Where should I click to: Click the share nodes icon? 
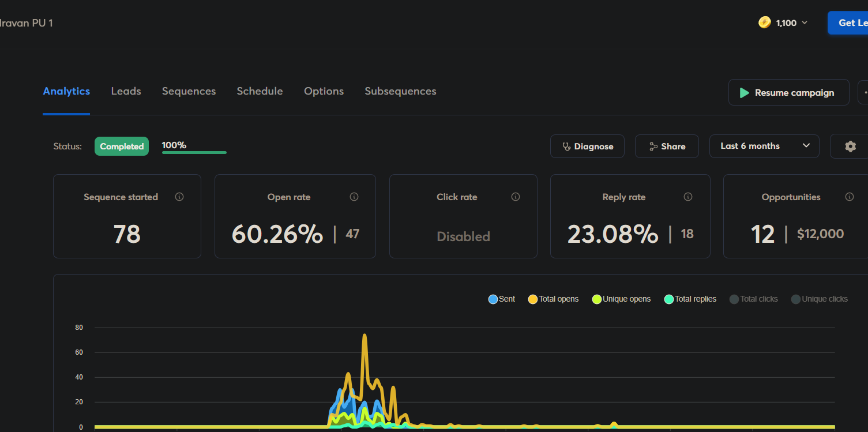click(x=653, y=146)
